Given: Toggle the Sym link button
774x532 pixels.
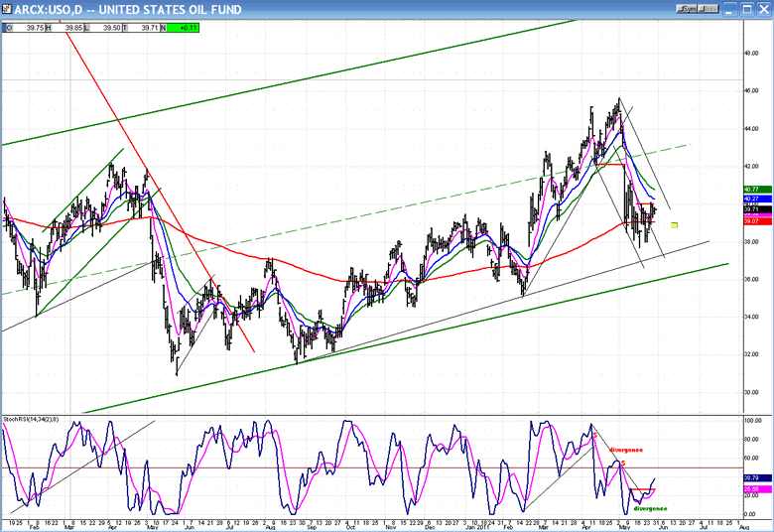Looking at the screenshot, I should [689, 8].
